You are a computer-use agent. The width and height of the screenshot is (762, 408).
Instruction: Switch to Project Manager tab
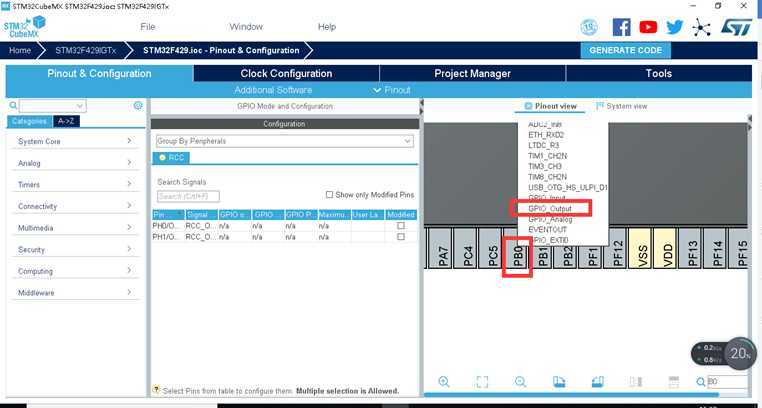[472, 73]
